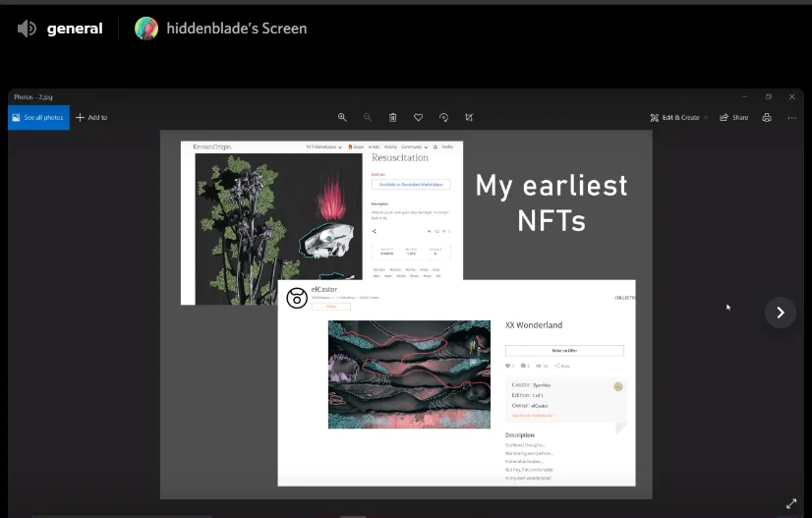Click the XX Wonderland title text
Image resolution: width=812 pixels, height=518 pixels.
pos(534,324)
